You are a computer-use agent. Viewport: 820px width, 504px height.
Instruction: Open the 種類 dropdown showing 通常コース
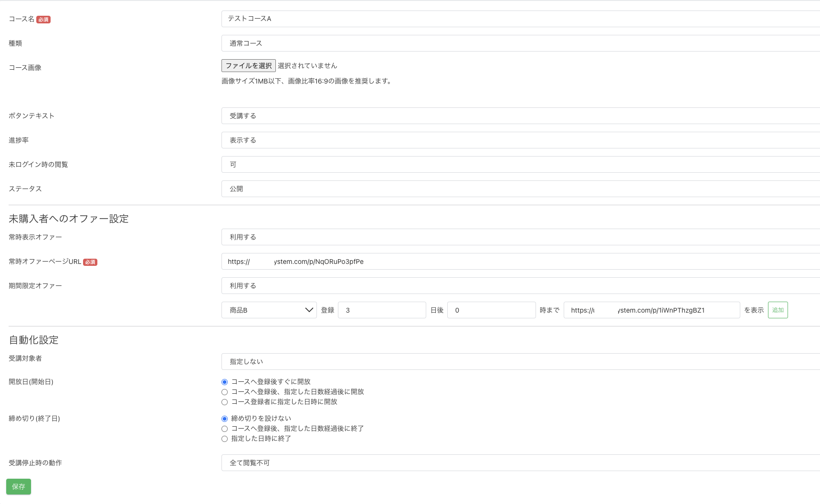(x=520, y=43)
